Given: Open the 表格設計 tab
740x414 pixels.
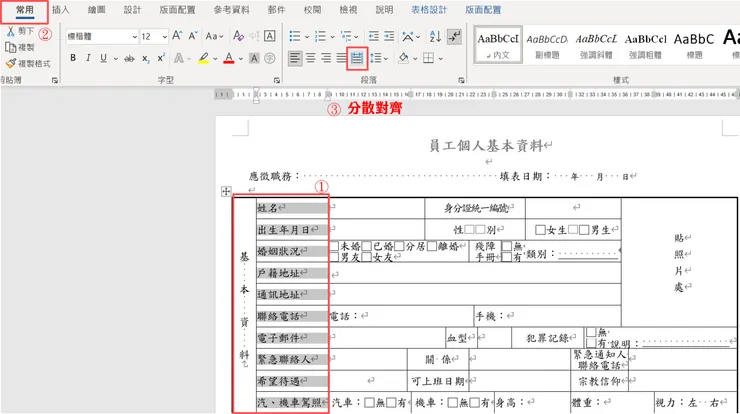Looking at the screenshot, I should (x=429, y=10).
